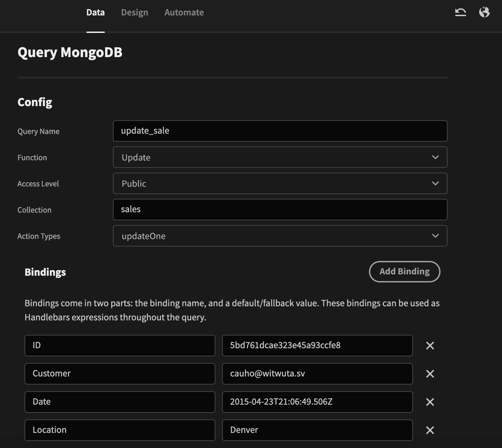Remove the ID binding
This screenshot has height=448, width=502.
[430, 346]
